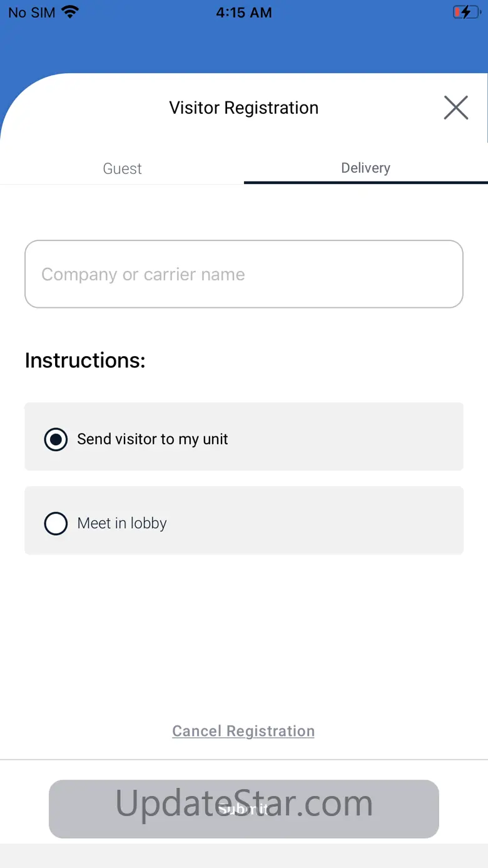488x868 pixels.
Task: Tap the "Send visitor to my unit" label text
Action: [153, 439]
